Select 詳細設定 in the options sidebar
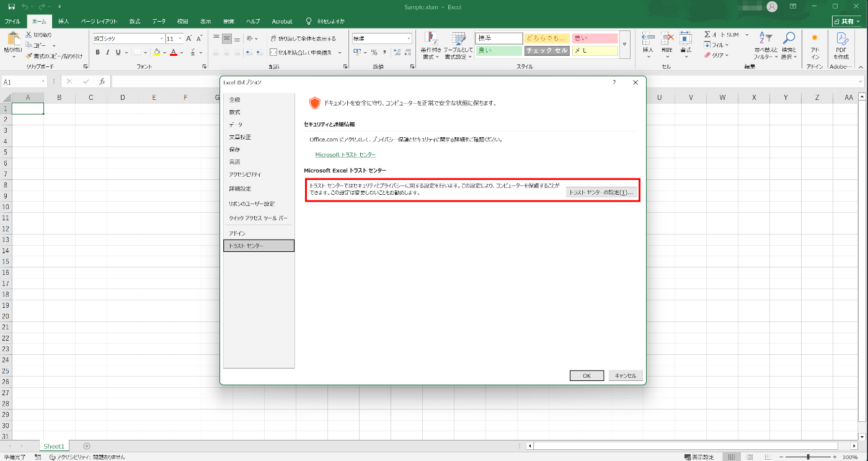This screenshot has height=461, width=868. click(259, 189)
